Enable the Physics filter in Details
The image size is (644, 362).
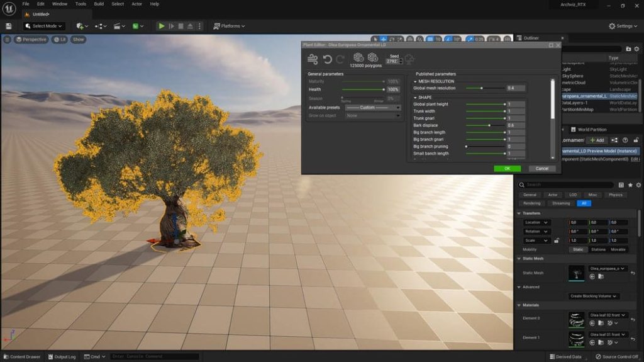click(x=615, y=195)
